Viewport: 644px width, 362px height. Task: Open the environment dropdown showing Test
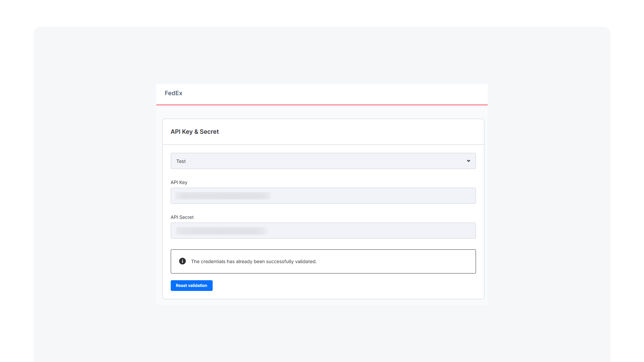click(x=323, y=161)
